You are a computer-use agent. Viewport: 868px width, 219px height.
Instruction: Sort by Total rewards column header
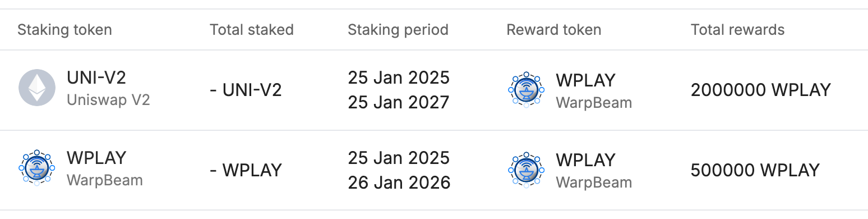pos(737,30)
